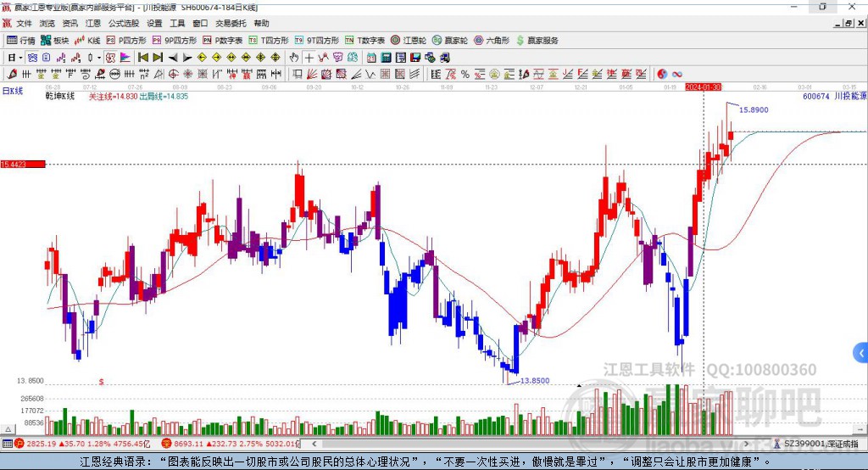
Task: Open the 帮助 menu
Action: click(x=261, y=23)
